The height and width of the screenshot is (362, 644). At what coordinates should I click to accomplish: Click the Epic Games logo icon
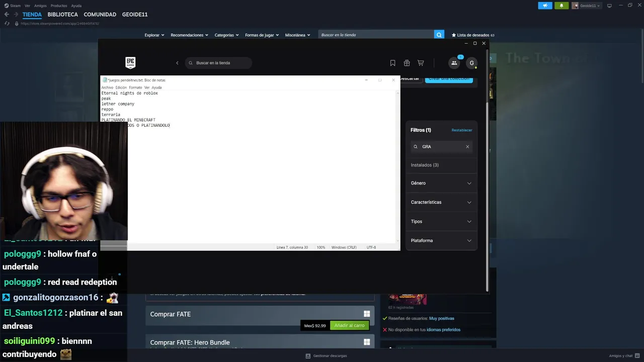pos(130,63)
